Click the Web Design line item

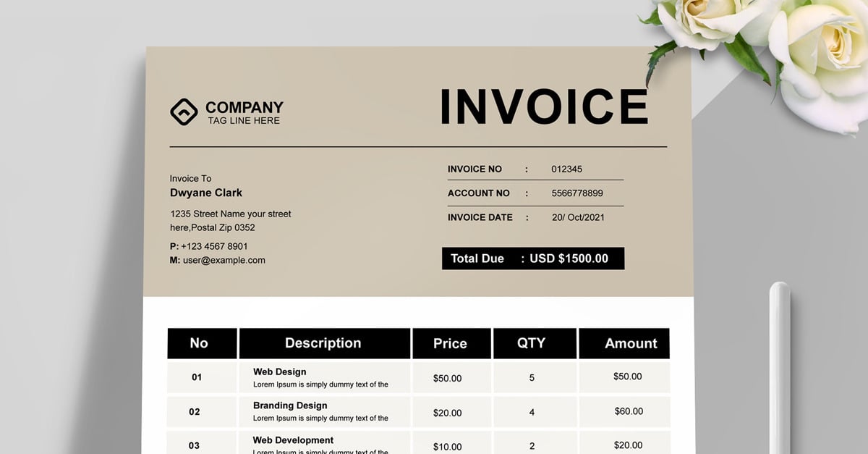pyautogui.click(x=279, y=371)
